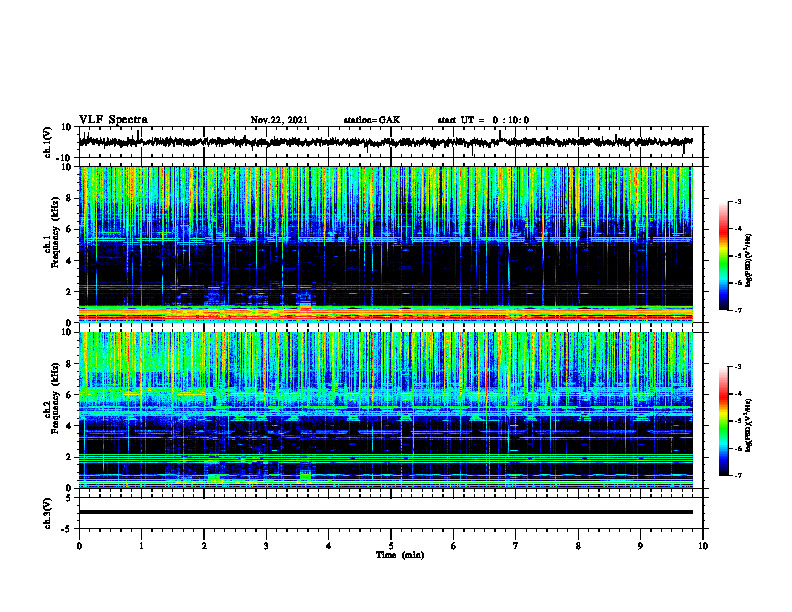Click the lower color bar log(PSD) label
The width and height of the screenshot is (792, 612).
[749, 425]
